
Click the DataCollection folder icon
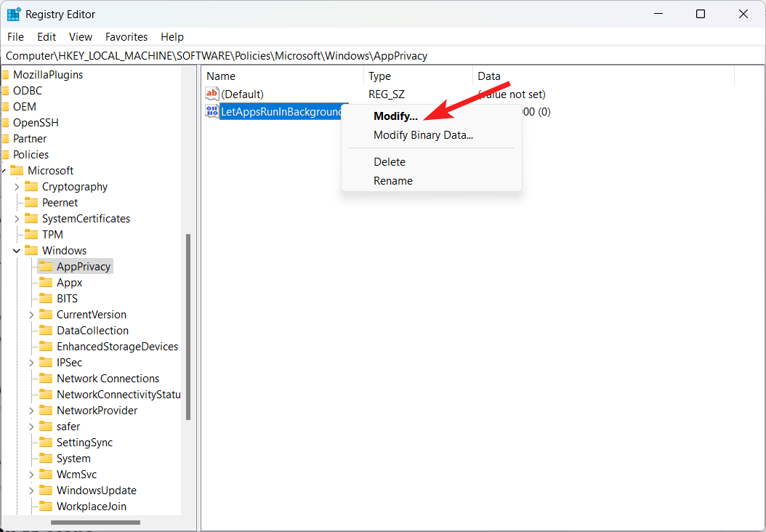coord(46,331)
